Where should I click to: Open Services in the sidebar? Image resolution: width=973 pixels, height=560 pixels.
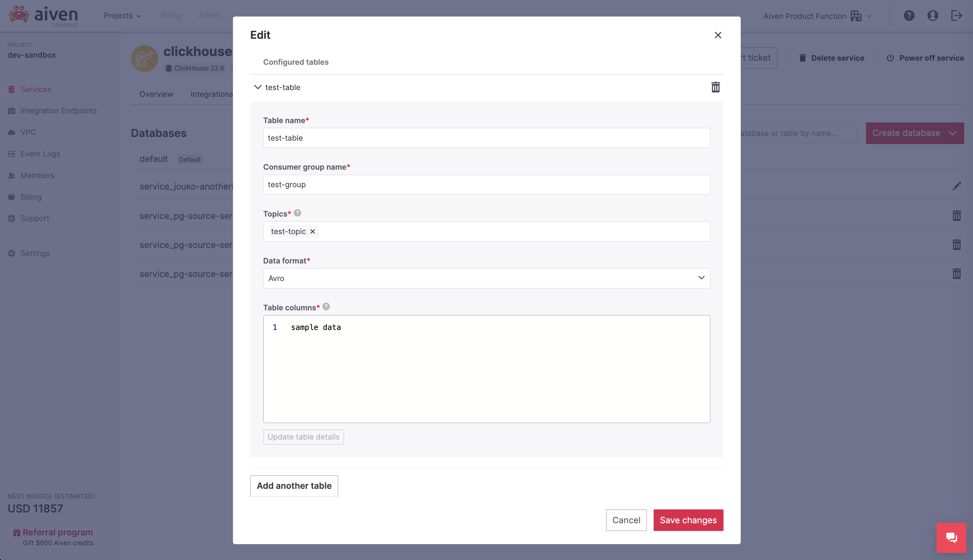point(35,89)
